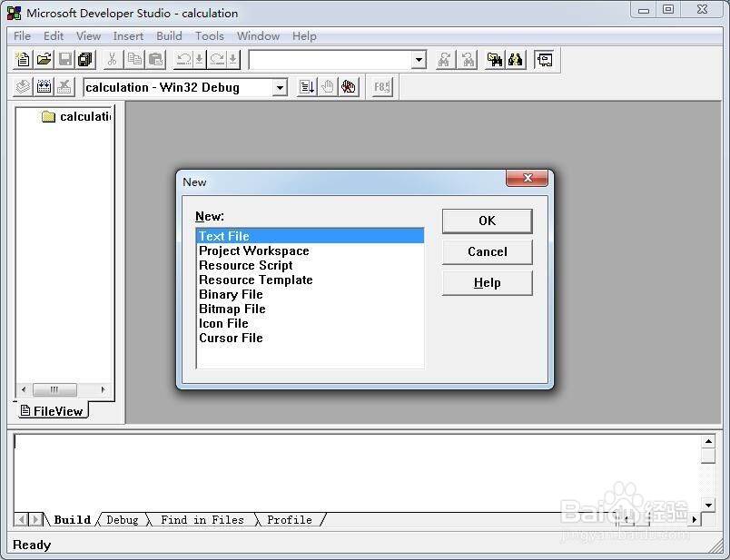This screenshot has width=730, height=560.
Task: Click the output tabs scroll right arrow
Action: point(35,519)
